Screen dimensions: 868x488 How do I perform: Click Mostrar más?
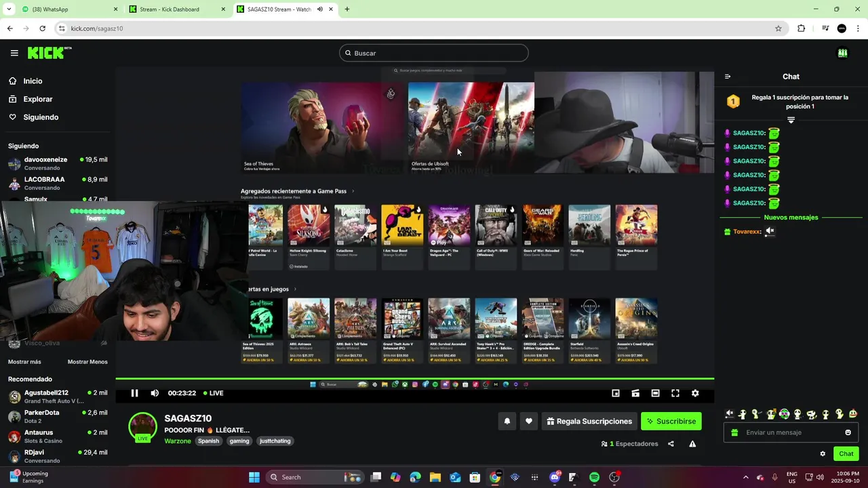click(x=24, y=362)
